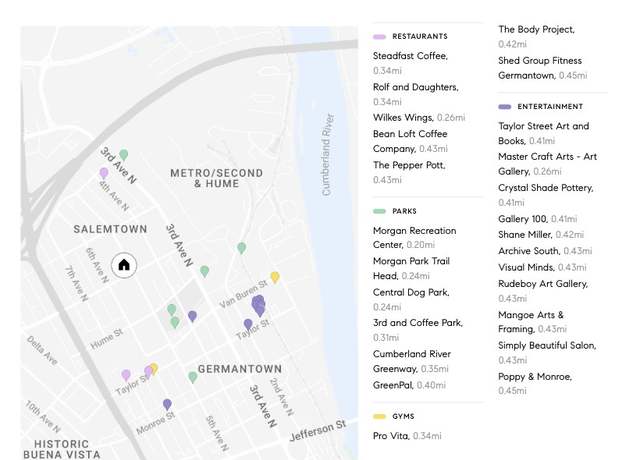Click the yellow gym pin near lower Taylor St

(x=153, y=369)
